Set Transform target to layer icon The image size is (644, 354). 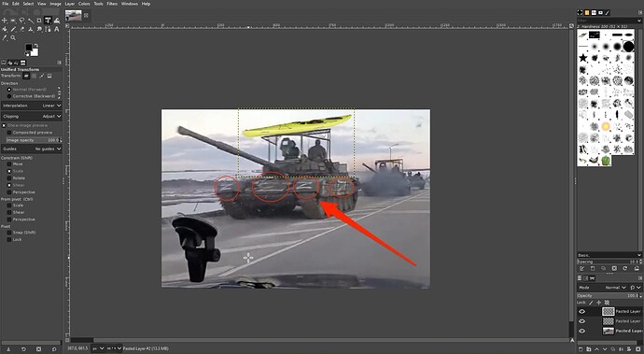(x=26, y=76)
